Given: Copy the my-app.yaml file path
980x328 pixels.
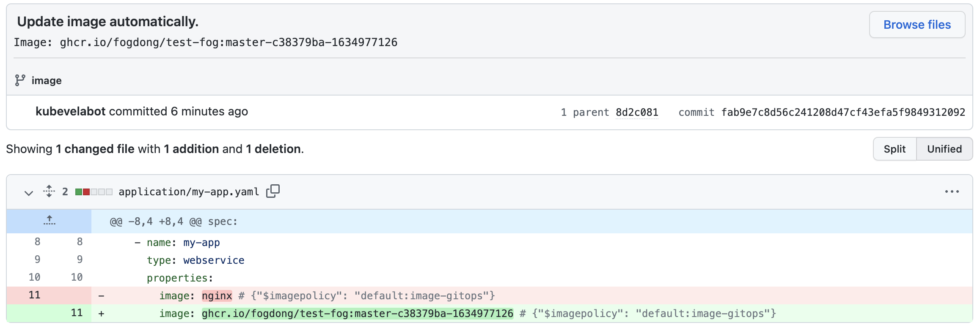Looking at the screenshot, I should pos(273,191).
